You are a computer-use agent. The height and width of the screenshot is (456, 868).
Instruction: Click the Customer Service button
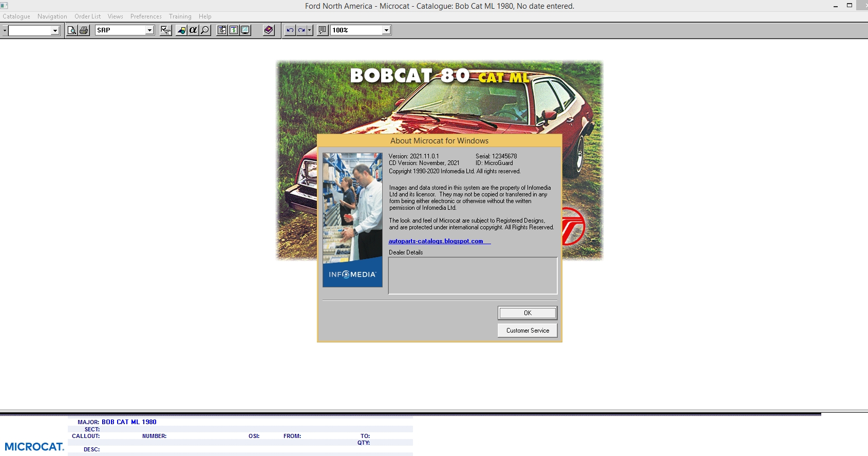[x=527, y=331]
